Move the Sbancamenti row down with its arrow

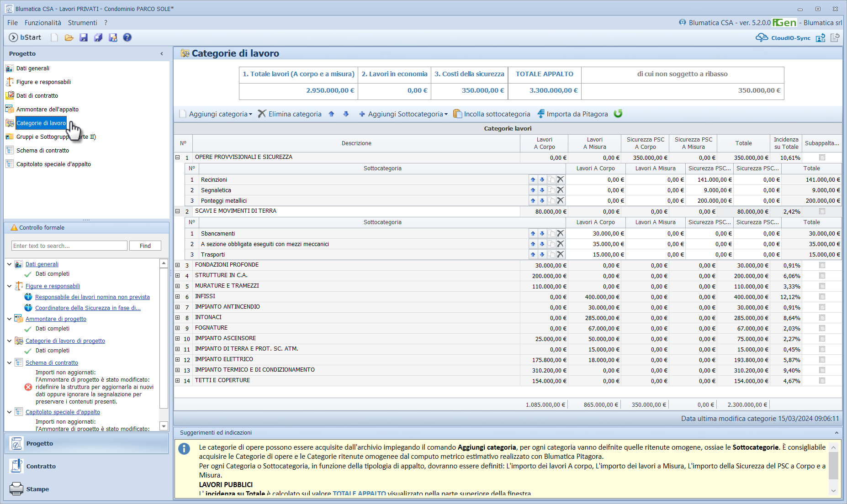point(542,233)
